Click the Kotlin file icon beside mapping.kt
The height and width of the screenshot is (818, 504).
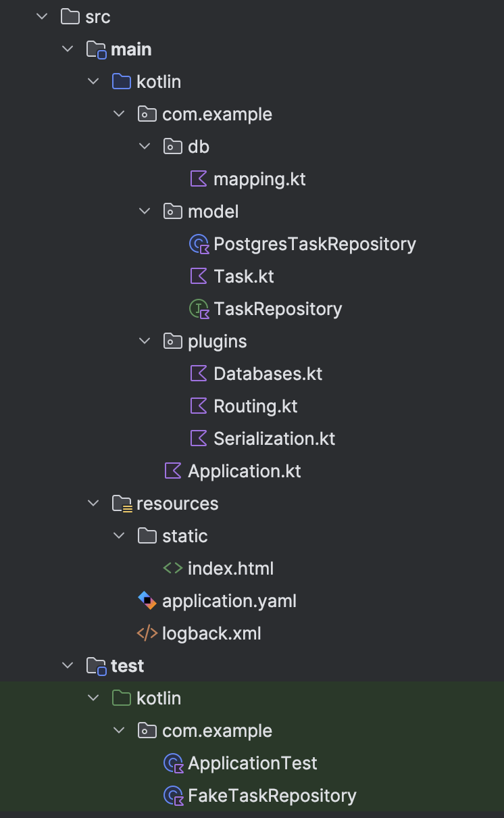pos(198,179)
